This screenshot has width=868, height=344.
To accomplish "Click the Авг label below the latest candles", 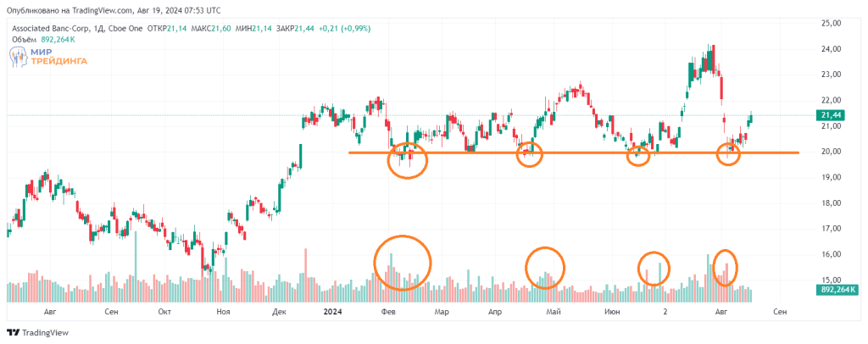I will [x=722, y=312].
